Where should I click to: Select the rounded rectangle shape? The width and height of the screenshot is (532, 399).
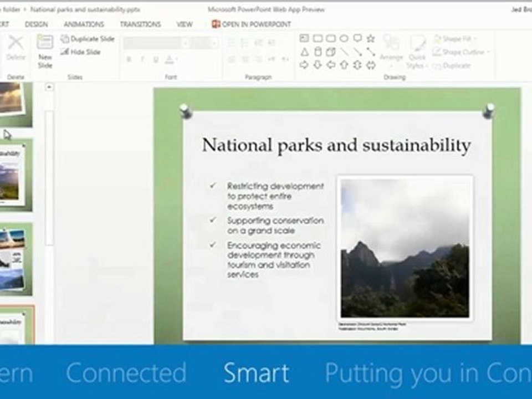click(331, 38)
